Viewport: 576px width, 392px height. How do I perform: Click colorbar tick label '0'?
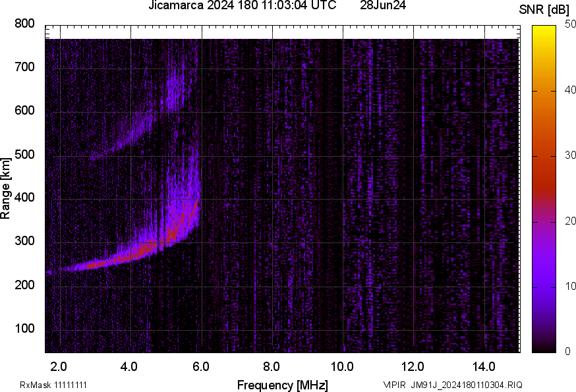tap(567, 352)
